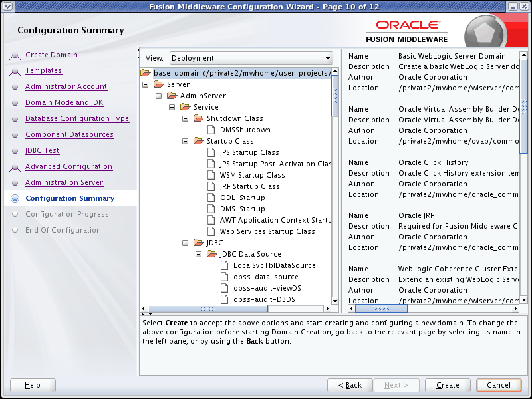Click the base_domain folder icon
This screenshot has width=532, height=399.
click(146, 73)
